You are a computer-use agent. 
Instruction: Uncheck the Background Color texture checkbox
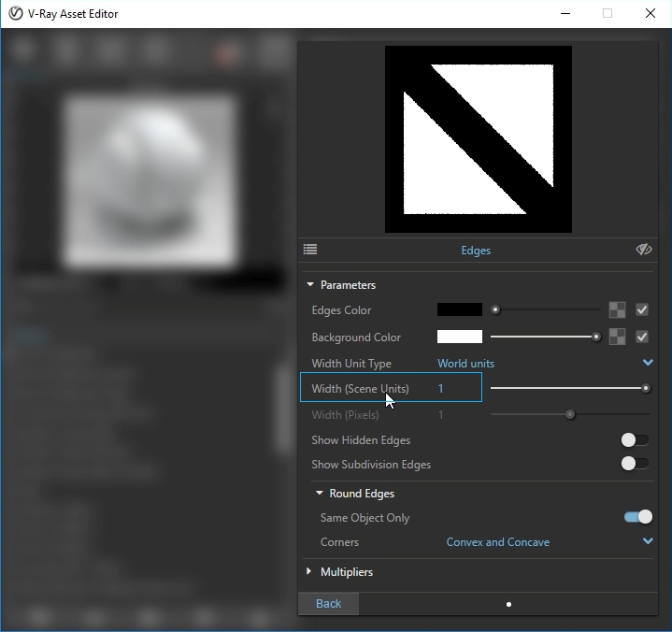click(x=642, y=337)
